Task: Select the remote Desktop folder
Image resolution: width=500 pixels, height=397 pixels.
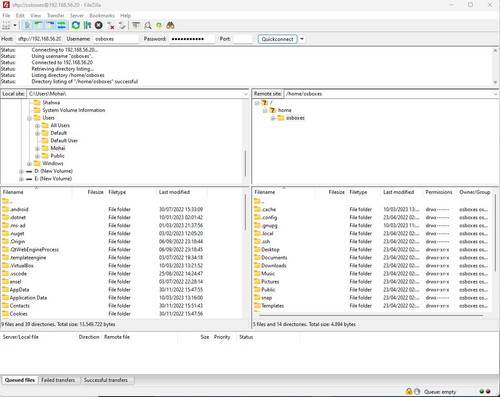Action: point(270,250)
